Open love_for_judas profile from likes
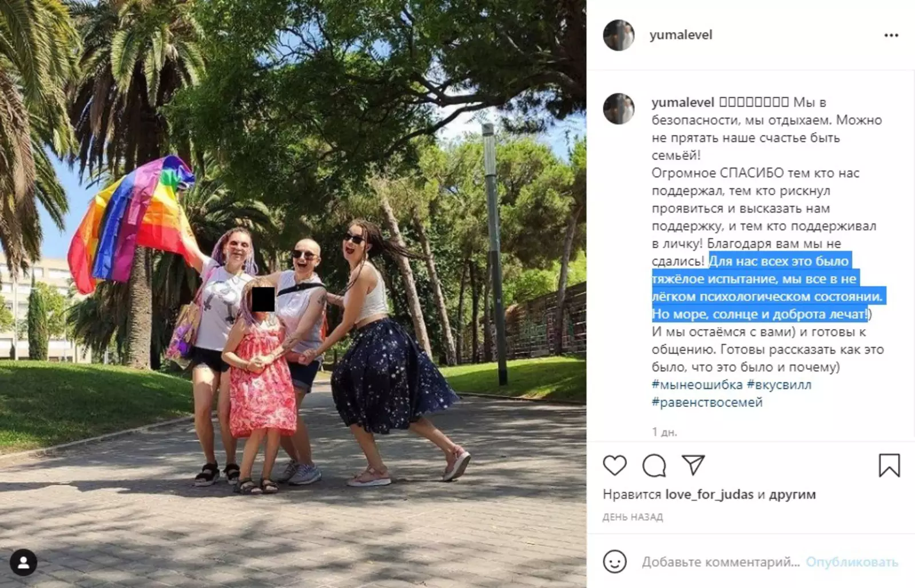This screenshot has height=588, width=915. point(709,495)
